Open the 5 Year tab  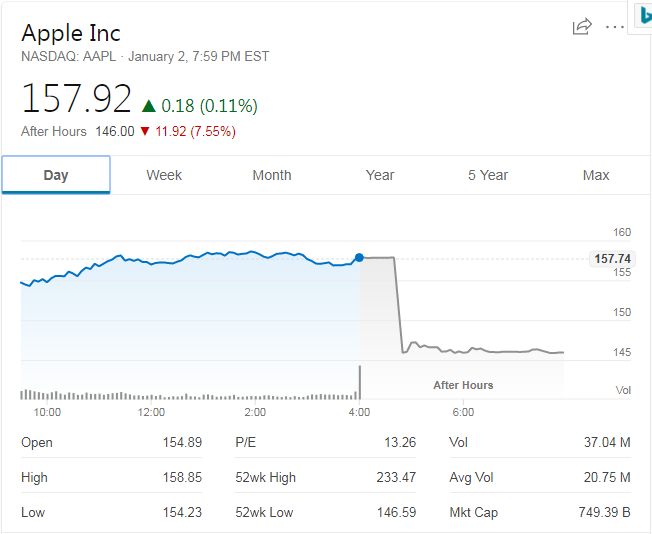click(488, 175)
